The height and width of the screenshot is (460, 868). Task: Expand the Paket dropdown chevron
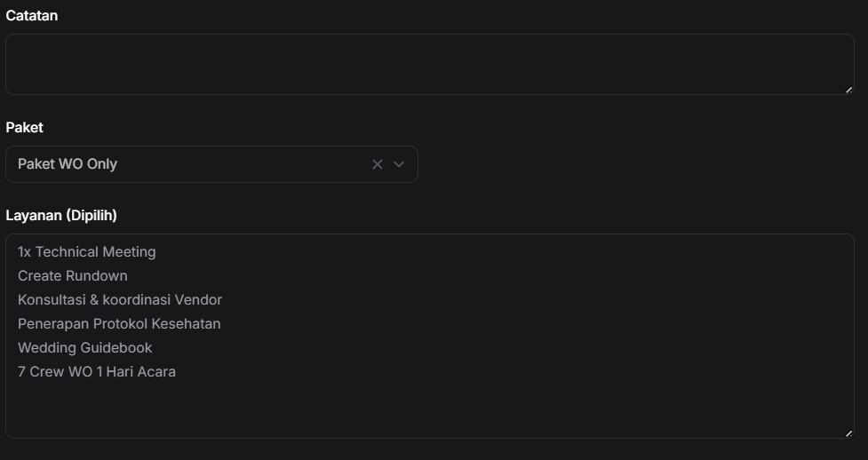(x=399, y=164)
